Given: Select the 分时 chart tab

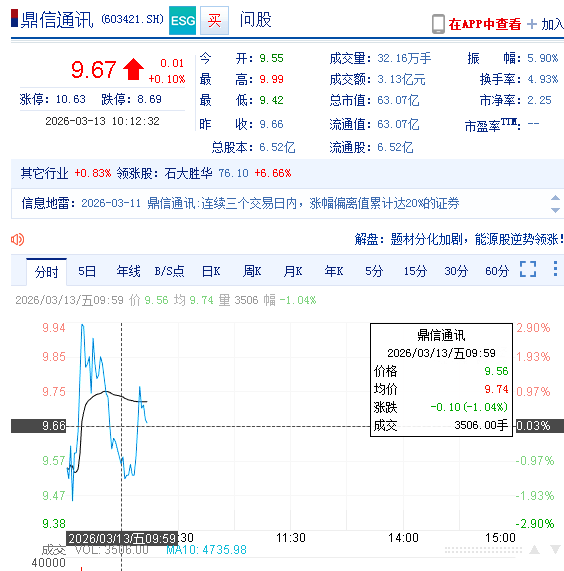Looking at the screenshot, I should point(46,272).
